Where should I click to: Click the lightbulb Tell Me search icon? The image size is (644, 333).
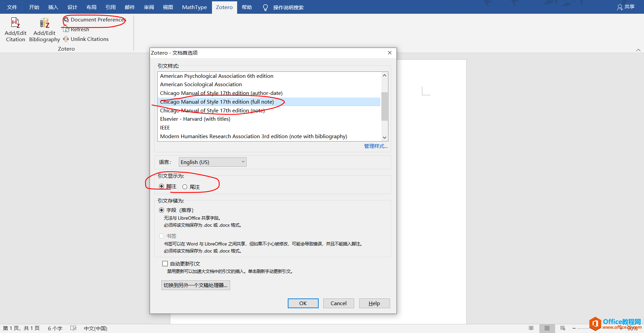(265, 7)
